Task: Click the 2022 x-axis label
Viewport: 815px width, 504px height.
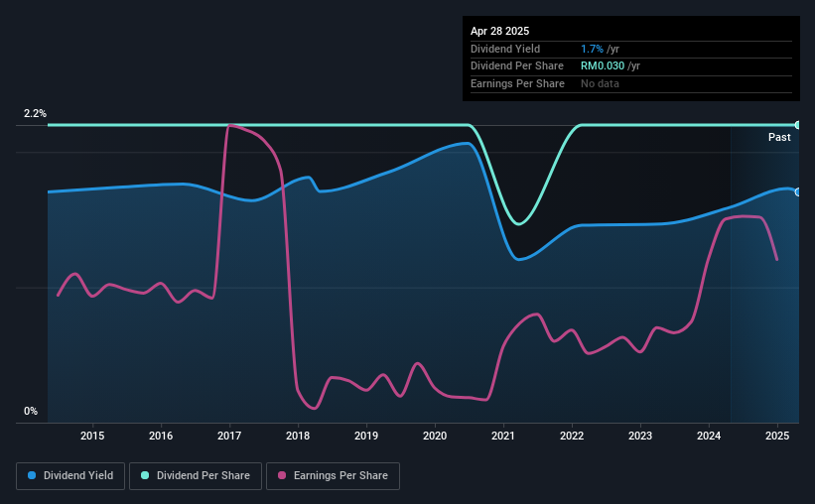Action: [572, 436]
